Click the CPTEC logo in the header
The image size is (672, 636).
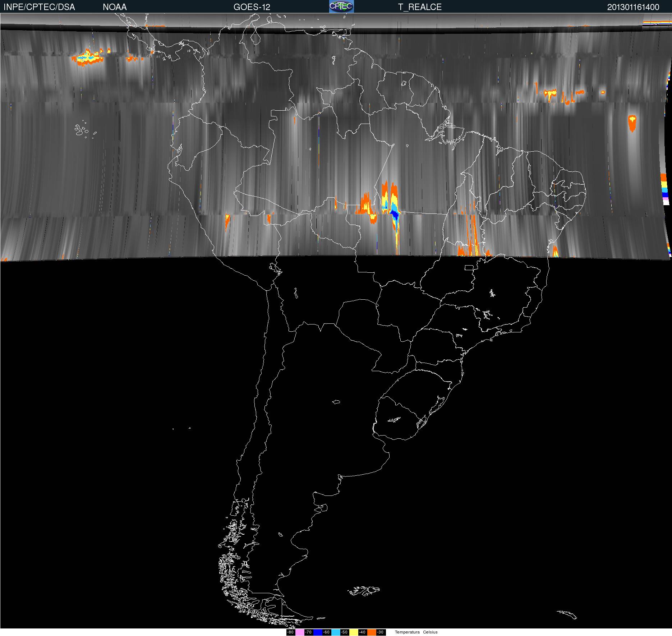pos(341,6)
